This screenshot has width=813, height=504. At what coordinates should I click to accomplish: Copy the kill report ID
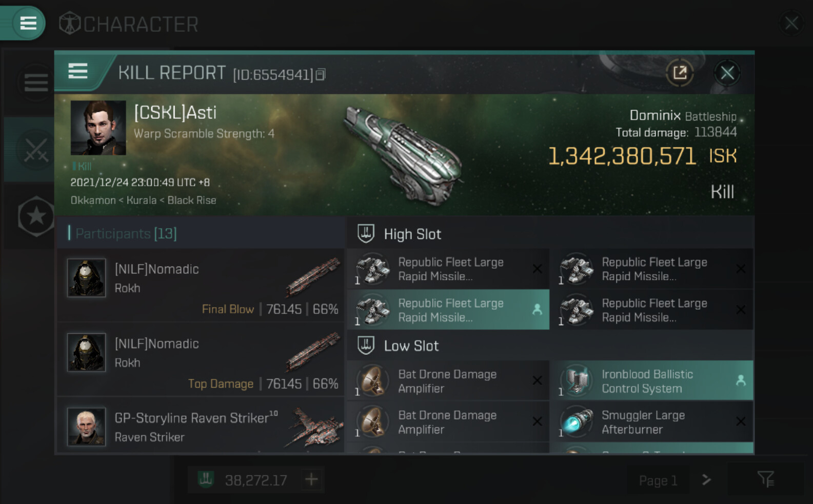pos(321,75)
